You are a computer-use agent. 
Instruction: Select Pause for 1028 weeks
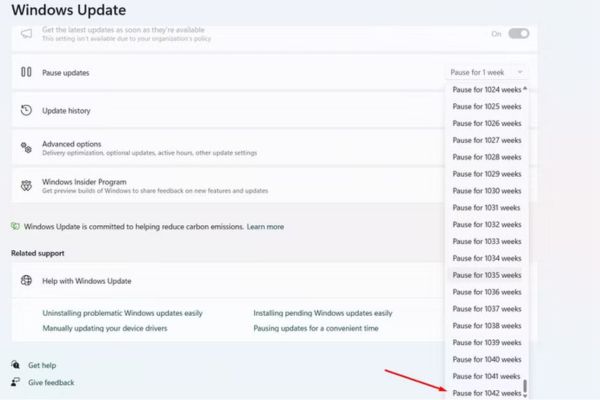[x=487, y=157]
